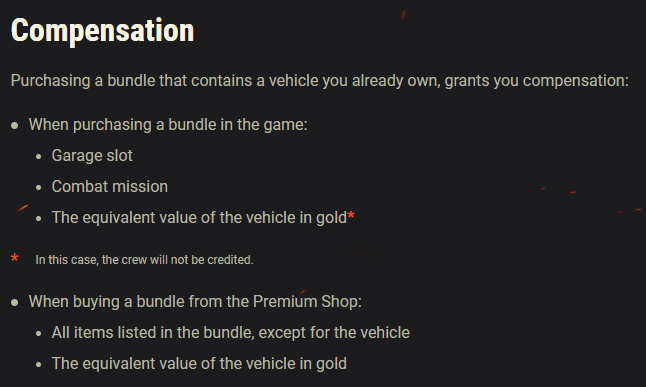Click the last "equivalent value of the vehicle" line
This screenshot has height=387, width=646.
click(x=199, y=364)
